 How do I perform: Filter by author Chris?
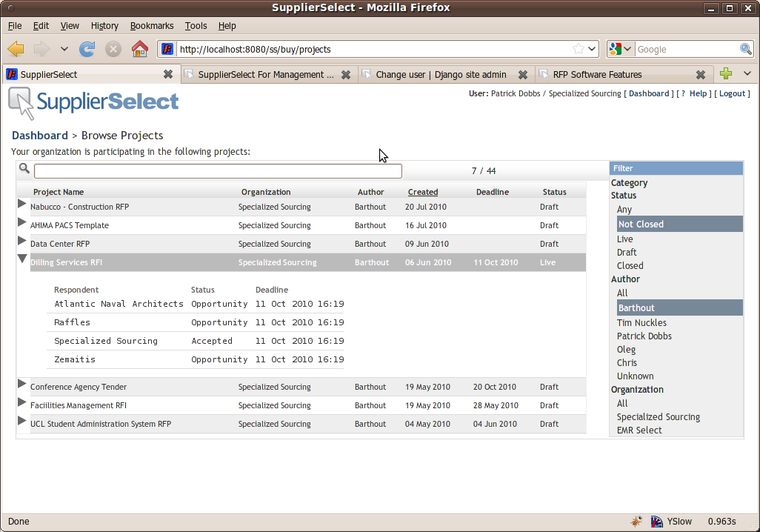coord(627,363)
